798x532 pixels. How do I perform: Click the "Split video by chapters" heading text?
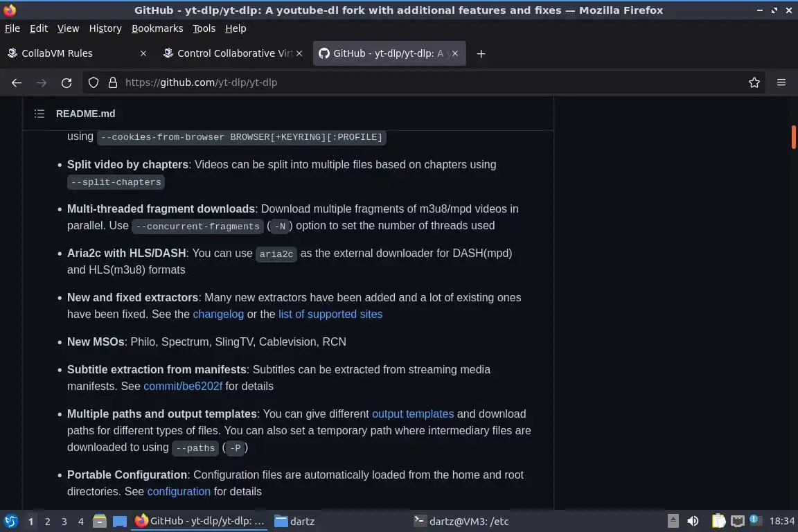point(127,164)
